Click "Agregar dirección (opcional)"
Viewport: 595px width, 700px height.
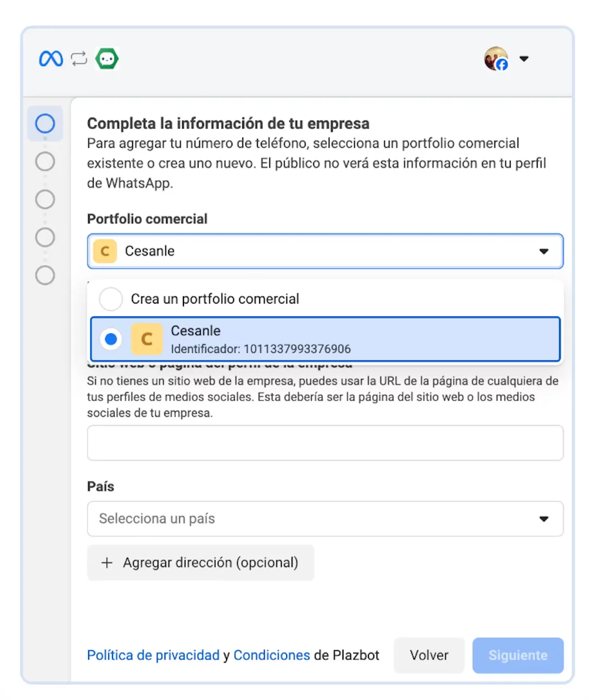point(201,563)
